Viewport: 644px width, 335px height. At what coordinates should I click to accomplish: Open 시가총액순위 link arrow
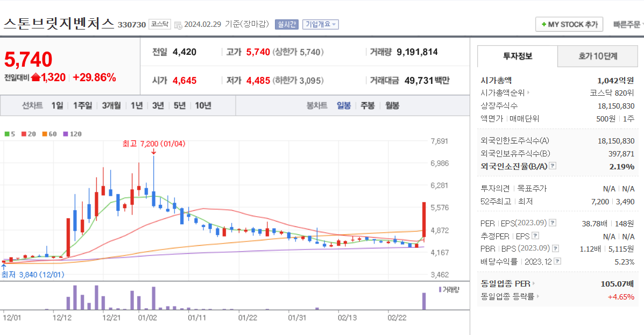pyautogui.click(x=528, y=93)
